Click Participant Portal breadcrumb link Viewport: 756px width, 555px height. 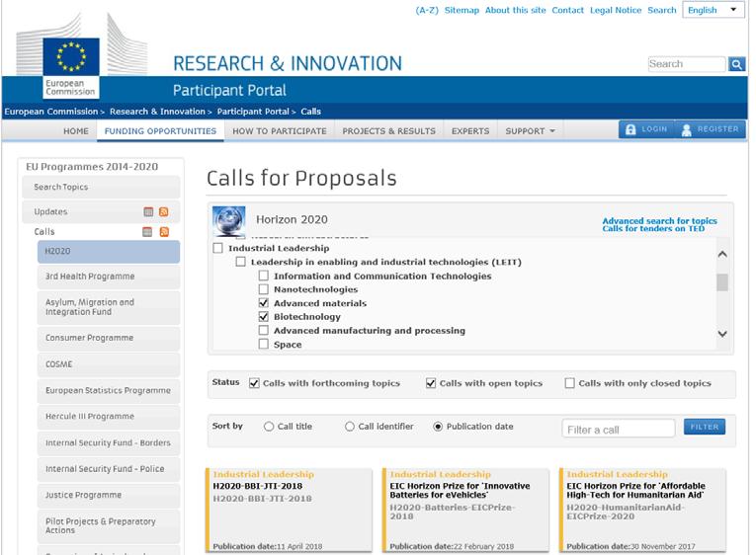coord(253,112)
